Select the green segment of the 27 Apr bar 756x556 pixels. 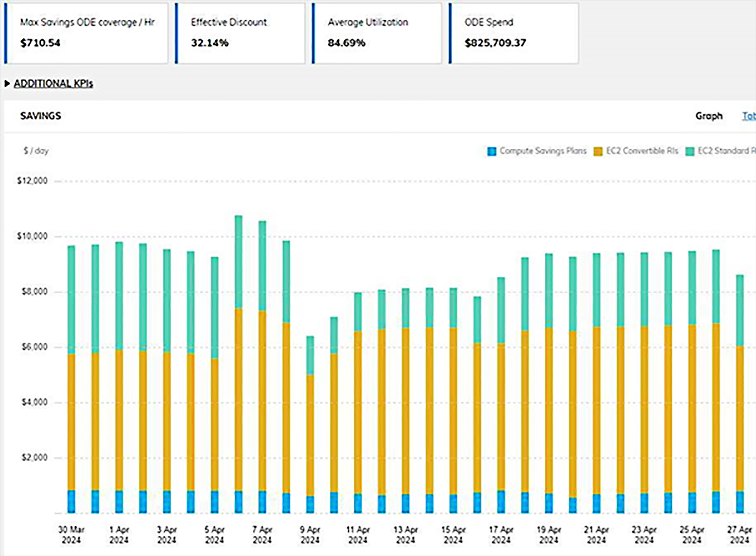(739, 310)
